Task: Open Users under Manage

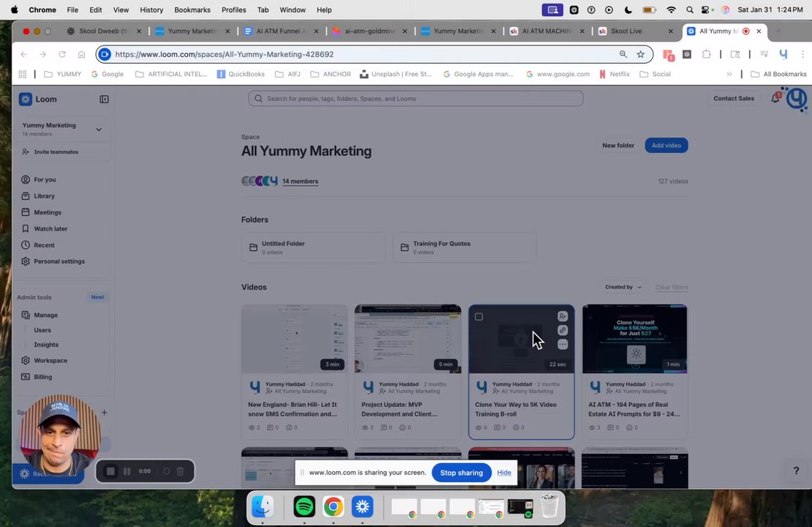Action: [x=42, y=330]
